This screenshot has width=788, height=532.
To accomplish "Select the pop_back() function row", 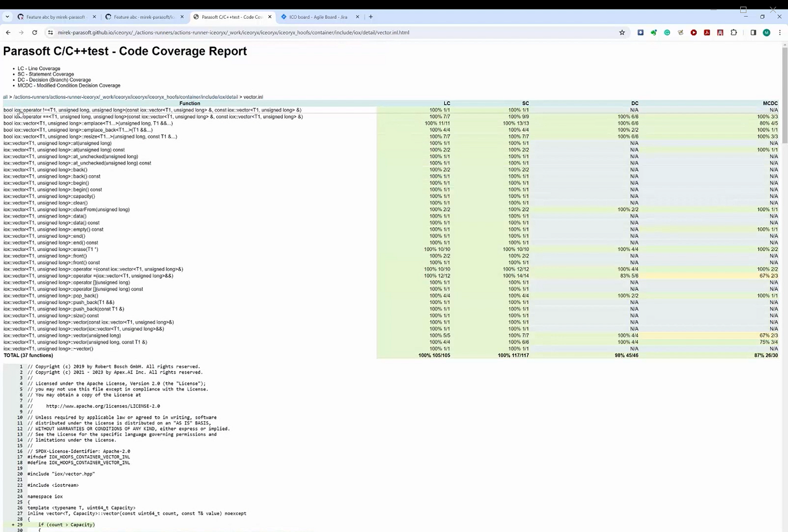I will tap(391, 296).
